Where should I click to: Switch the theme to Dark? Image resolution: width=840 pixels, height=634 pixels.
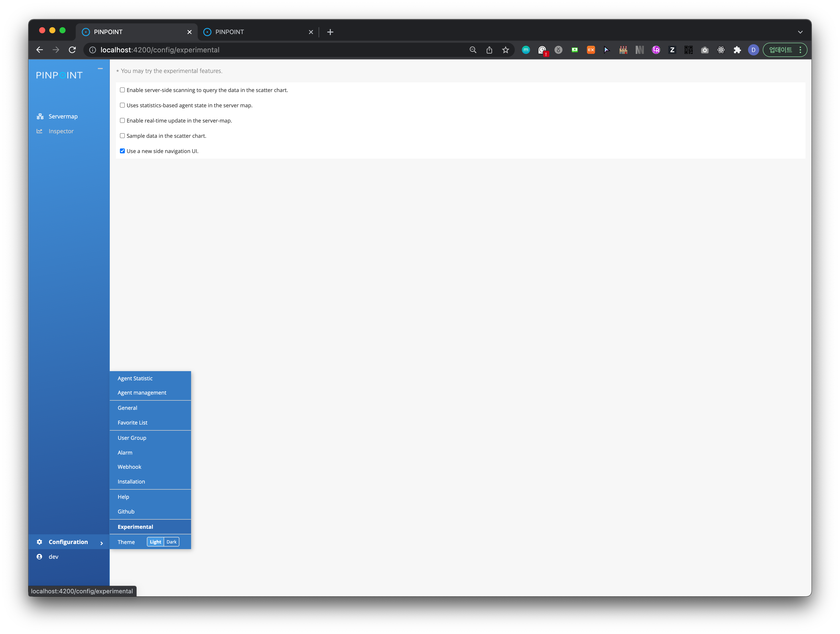click(172, 542)
